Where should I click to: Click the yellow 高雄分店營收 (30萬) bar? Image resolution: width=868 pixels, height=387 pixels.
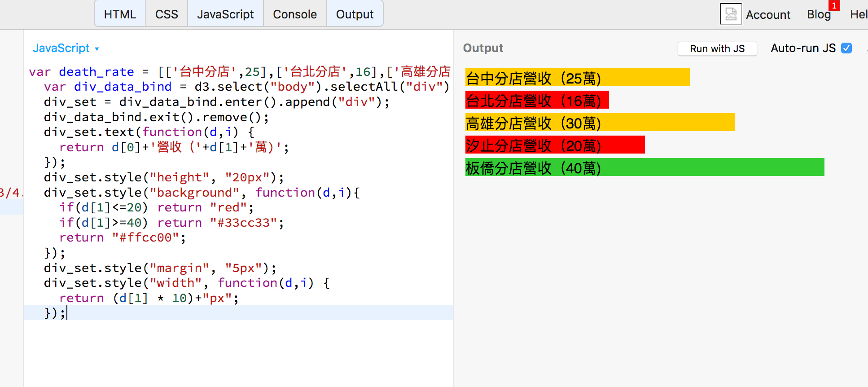pyautogui.click(x=600, y=122)
